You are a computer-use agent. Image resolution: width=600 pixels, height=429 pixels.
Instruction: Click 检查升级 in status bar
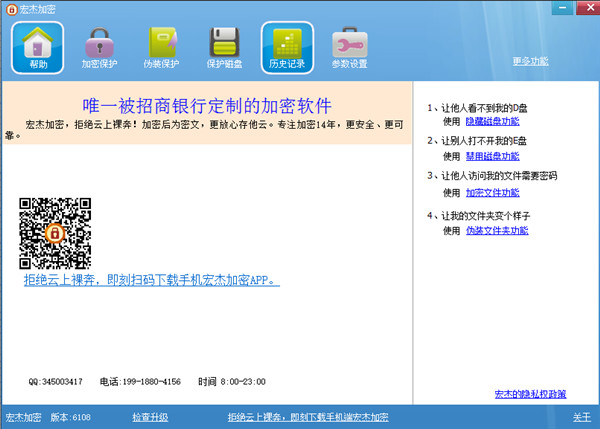pyautogui.click(x=150, y=417)
